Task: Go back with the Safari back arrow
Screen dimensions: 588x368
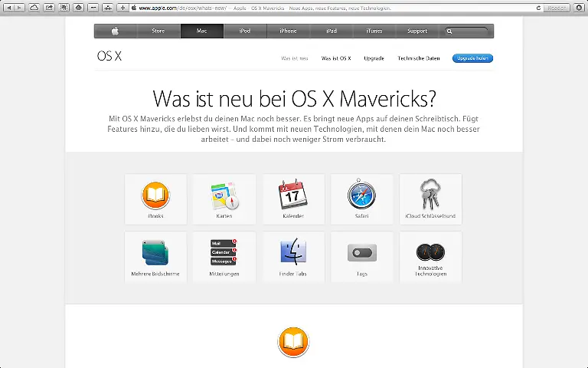Action: 9,8
